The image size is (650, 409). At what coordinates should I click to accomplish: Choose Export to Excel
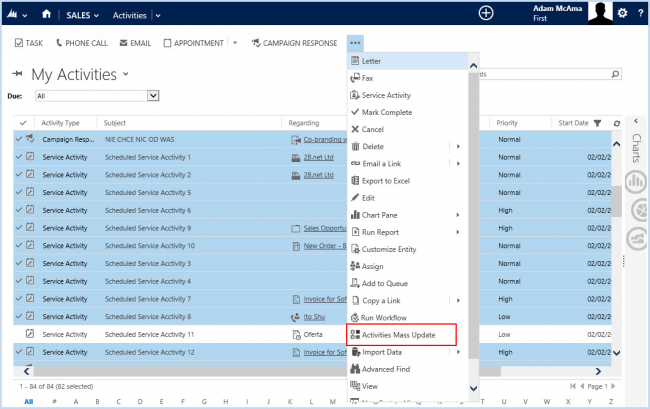408,181
